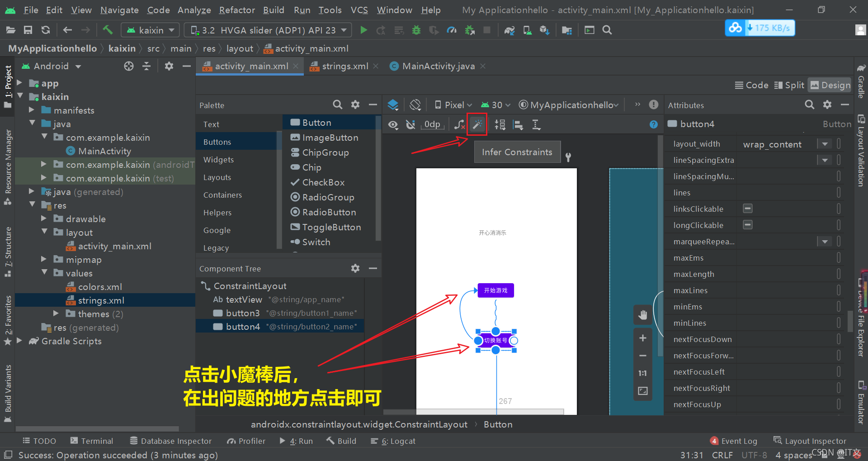The width and height of the screenshot is (868, 461).
Task: Open Attributes panel settings gear
Action: 827,105
